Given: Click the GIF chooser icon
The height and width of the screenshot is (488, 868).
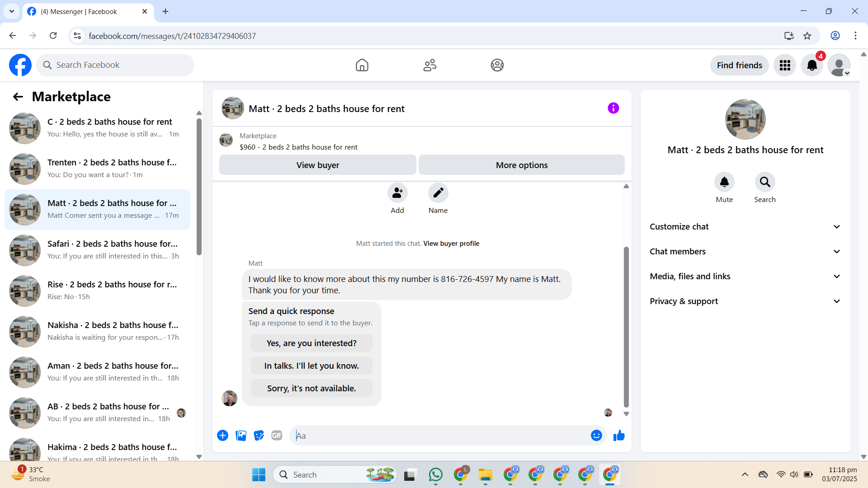Looking at the screenshot, I should click(x=277, y=436).
